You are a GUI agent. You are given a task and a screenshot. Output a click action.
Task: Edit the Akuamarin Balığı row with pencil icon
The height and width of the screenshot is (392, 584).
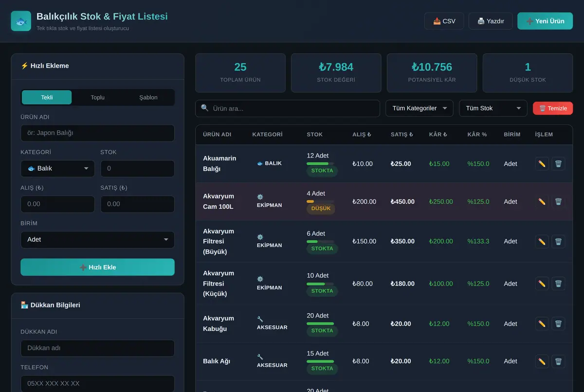542,164
